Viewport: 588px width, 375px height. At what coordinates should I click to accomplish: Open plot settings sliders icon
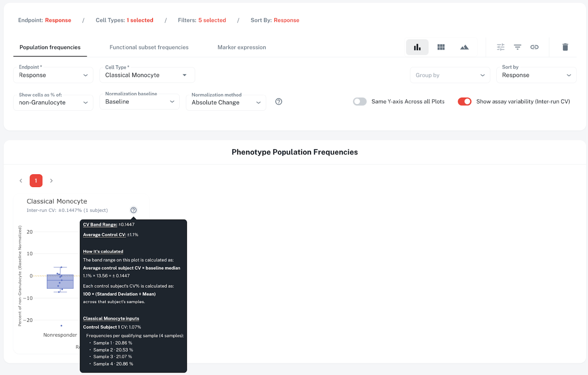click(501, 47)
